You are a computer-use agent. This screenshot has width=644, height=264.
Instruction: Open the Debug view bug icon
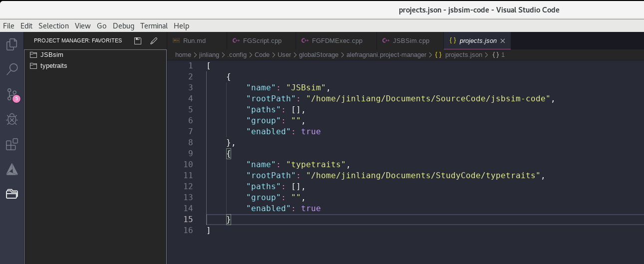(12, 119)
